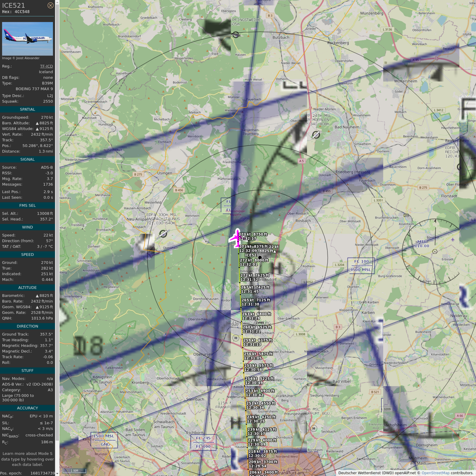Screen dimensions: 476x476
Task: Click the MTR VOR hexagon symbol
Action: [435, 252]
